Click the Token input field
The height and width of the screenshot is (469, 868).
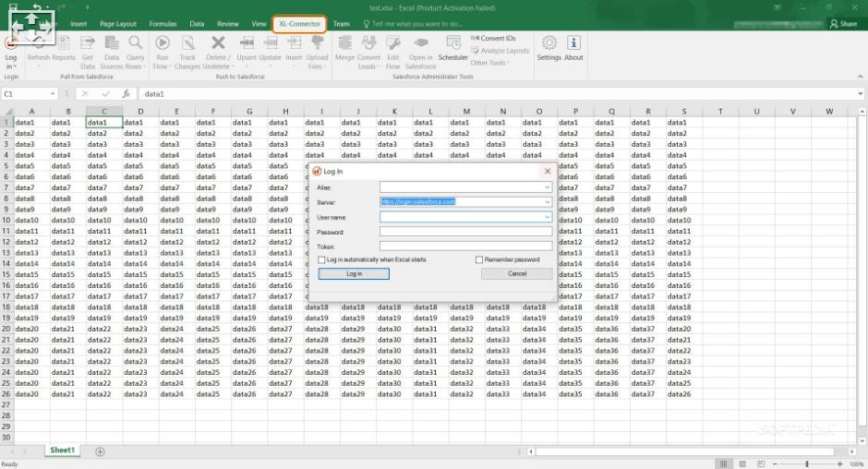(465, 246)
